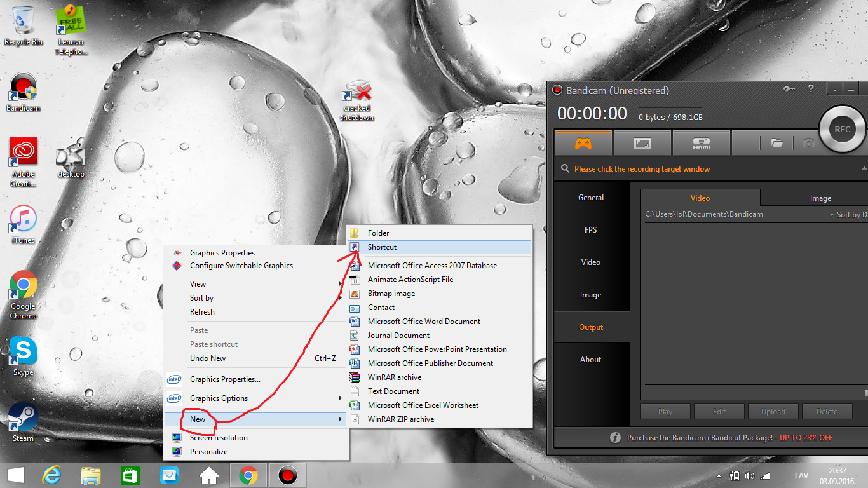Open the Lenovo Telephony desktop shortcut
The height and width of the screenshot is (488, 868).
click(x=70, y=29)
